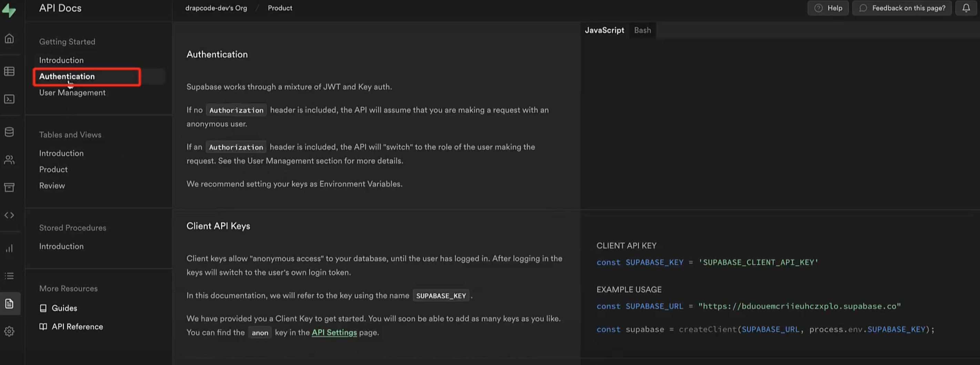
Task: Click the Stored Procedures section label
Action: [73, 228]
